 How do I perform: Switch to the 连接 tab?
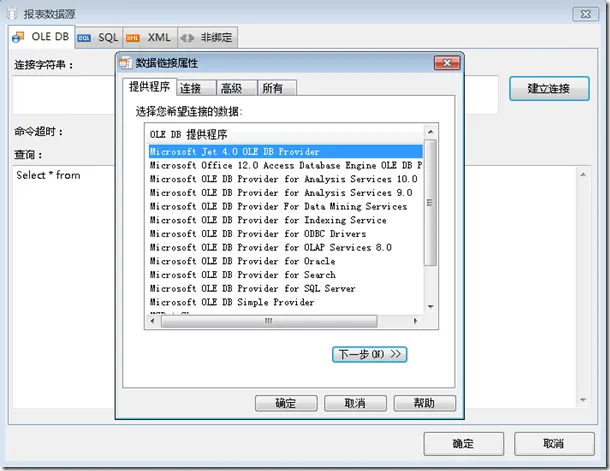[196, 88]
